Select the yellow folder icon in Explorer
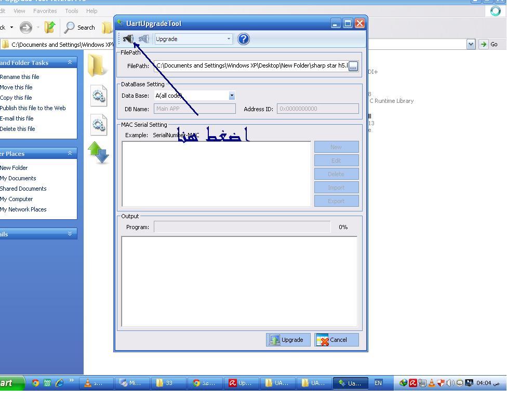Viewport: 532px width, 399px height. click(96, 65)
